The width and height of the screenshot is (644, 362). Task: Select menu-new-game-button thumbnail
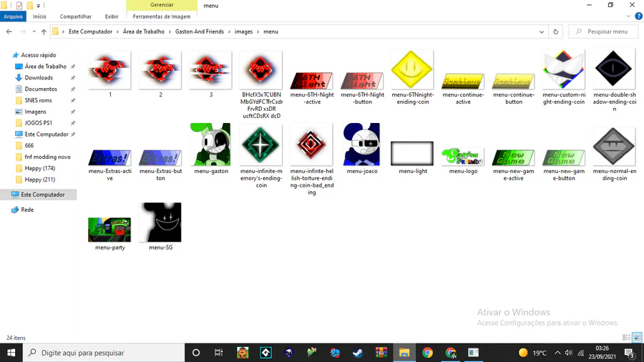coord(564,157)
